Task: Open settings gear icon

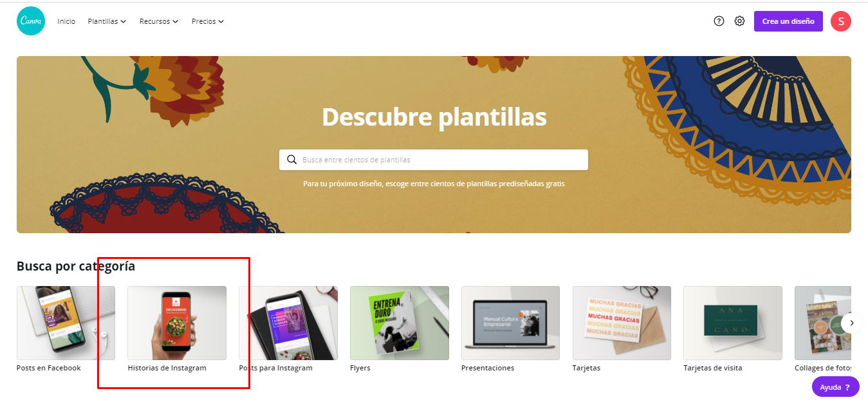Action: 740,21
